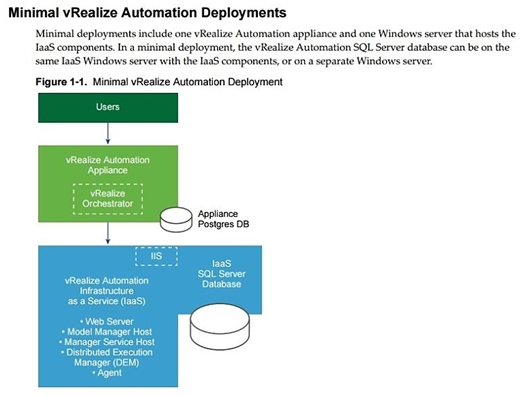The image size is (529, 397).
Task: Click paragraph line starting "same IaaS Windows server"
Action: pyautogui.click(x=234, y=61)
